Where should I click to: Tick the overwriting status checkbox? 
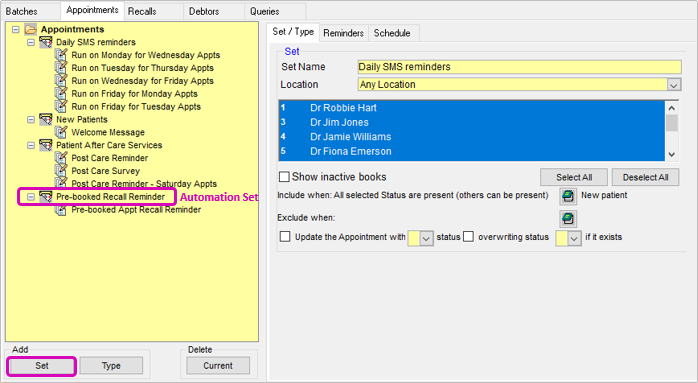point(468,236)
